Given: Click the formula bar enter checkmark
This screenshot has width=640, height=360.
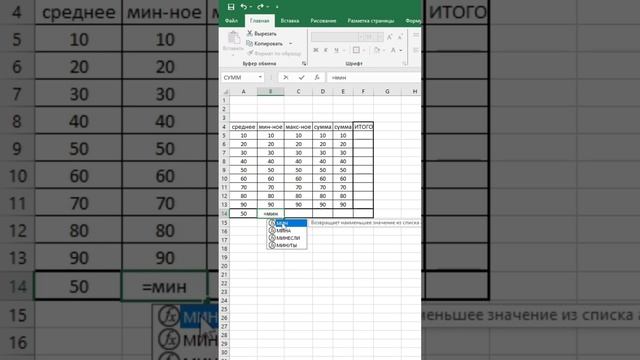Looking at the screenshot, I should (301, 77).
